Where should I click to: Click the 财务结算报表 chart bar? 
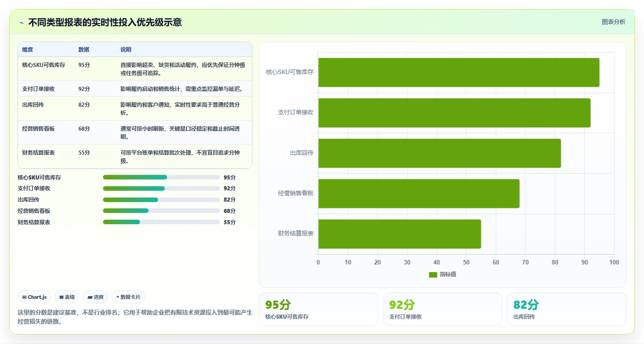point(400,234)
